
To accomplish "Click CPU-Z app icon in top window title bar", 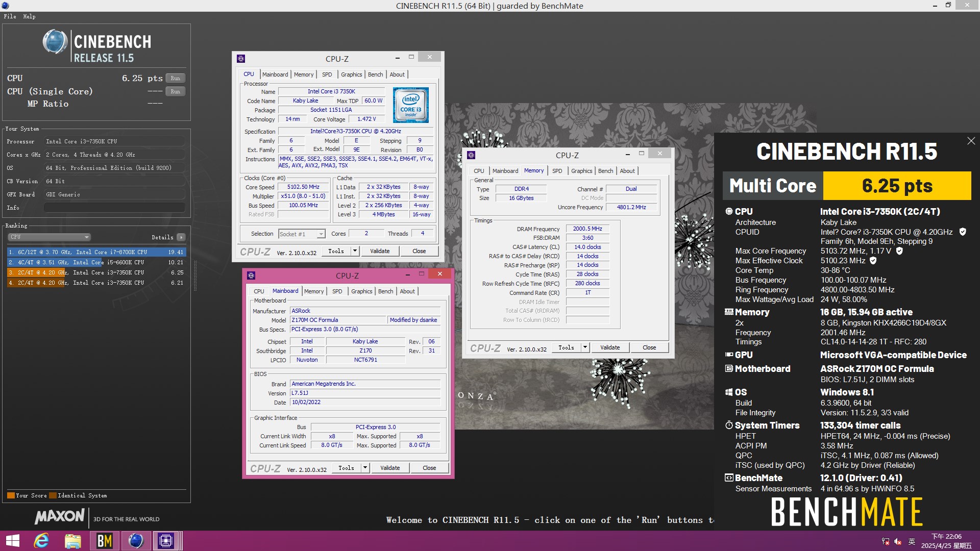I will coord(241,59).
